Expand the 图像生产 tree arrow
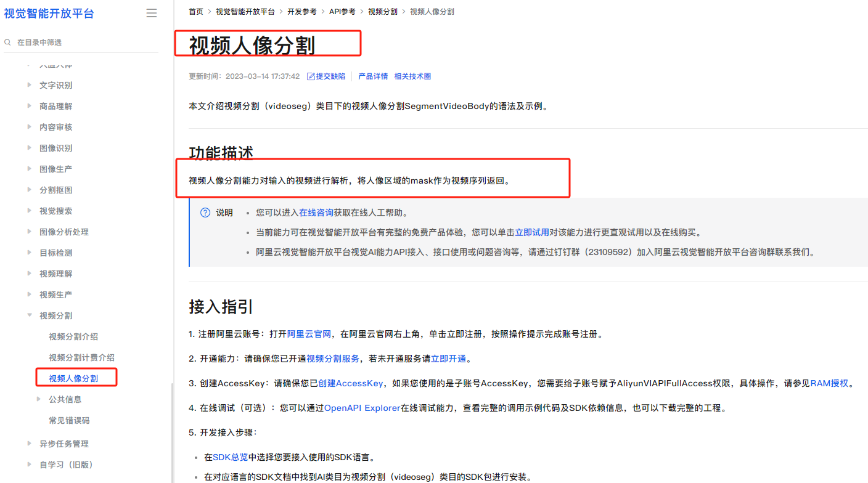 tap(30, 169)
